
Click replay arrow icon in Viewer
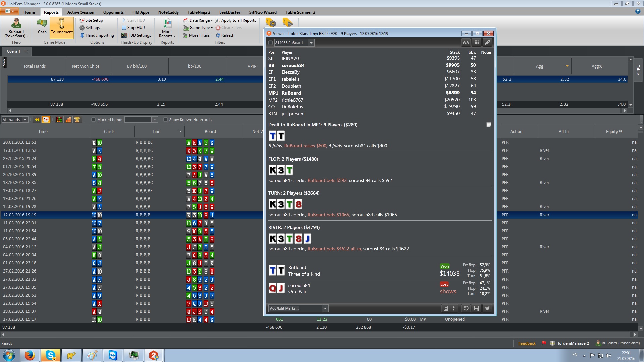pyautogui.click(x=466, y=308)
